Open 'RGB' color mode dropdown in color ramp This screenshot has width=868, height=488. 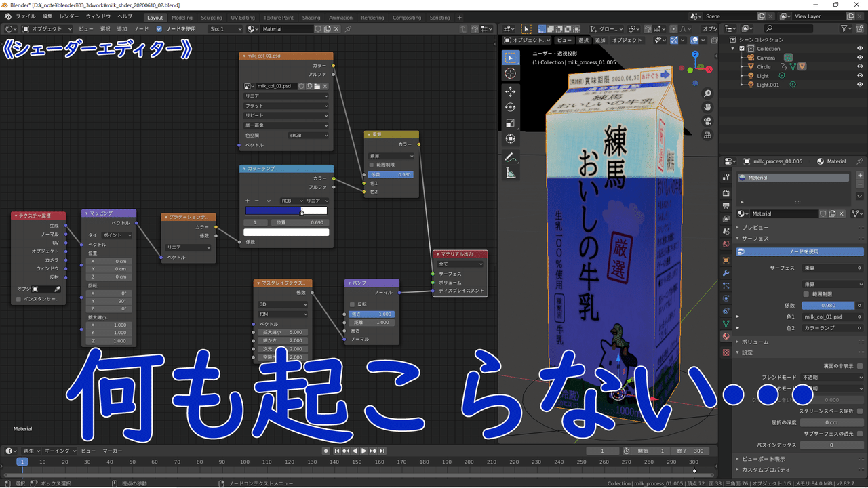291,201
